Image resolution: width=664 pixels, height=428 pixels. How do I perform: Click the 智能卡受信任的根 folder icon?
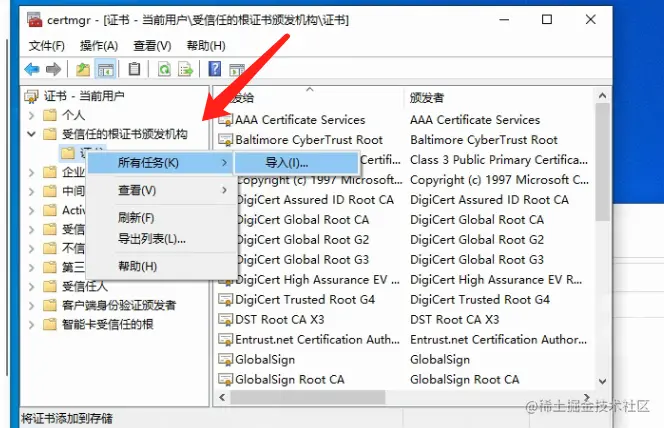pos(50,325)
